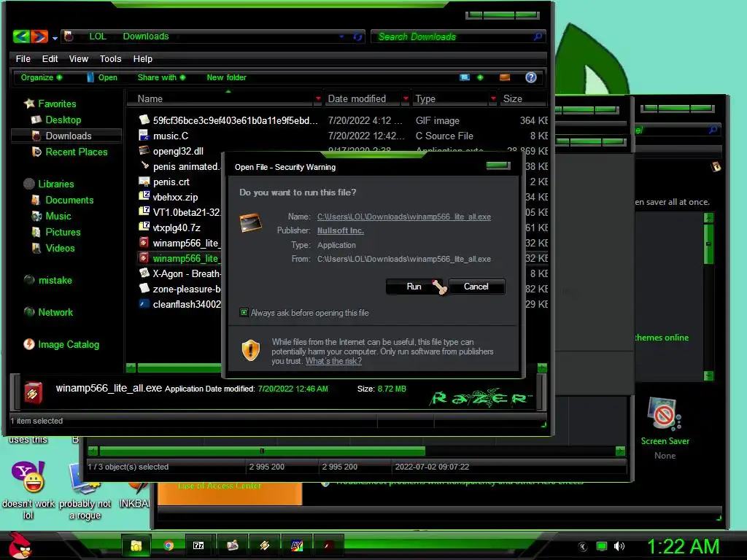This screenshot has width=747, height=560.
Task: Expand the Organize dropdown
Action: pyautogui.click(x=41, y=77)
